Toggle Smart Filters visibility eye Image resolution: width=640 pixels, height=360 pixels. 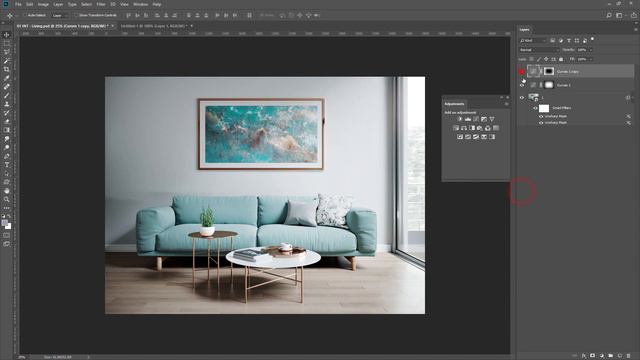535,108
